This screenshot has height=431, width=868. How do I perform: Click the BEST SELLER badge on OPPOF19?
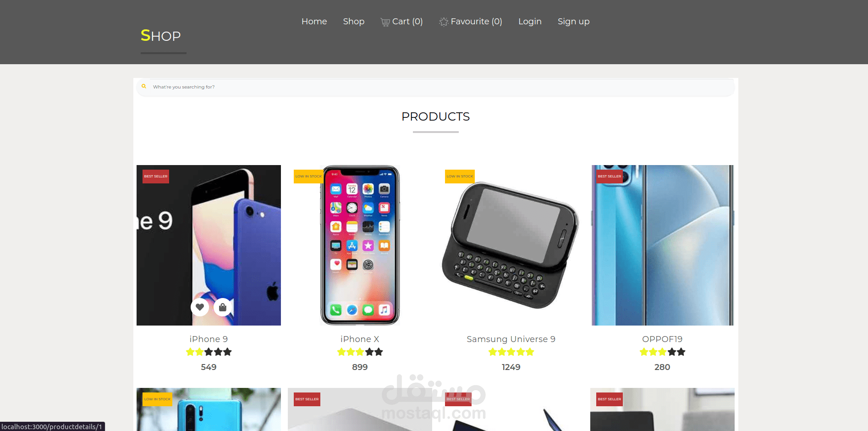[x=610, y=177]
